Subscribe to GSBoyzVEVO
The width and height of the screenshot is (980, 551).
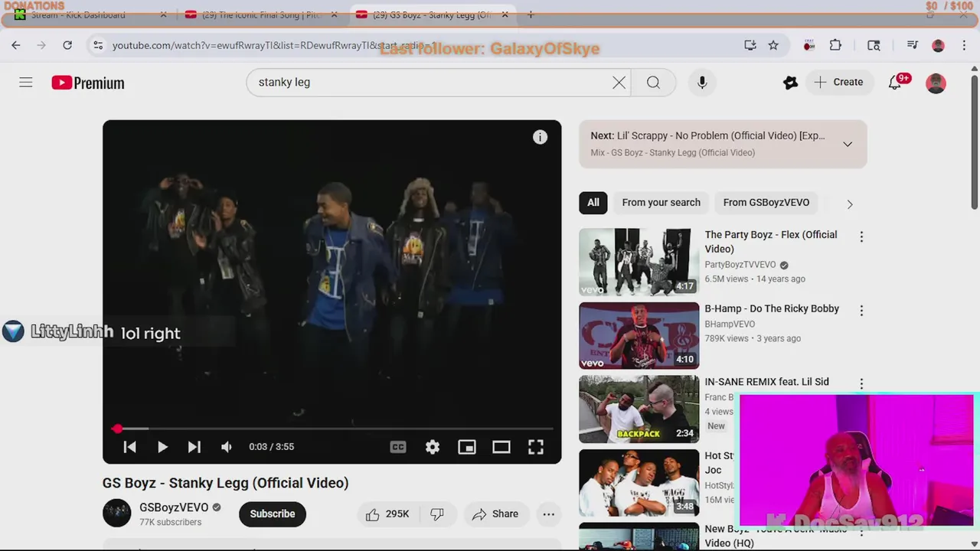[x=273, y=514]
